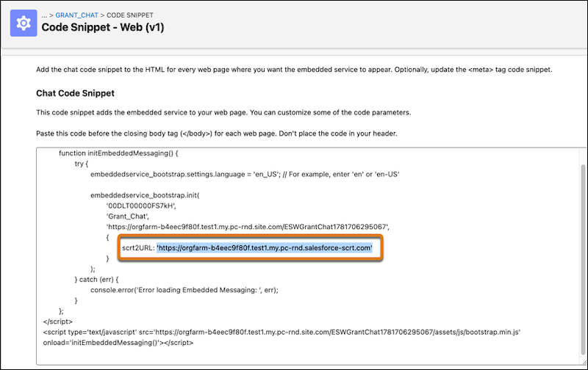Click the highlighted scrt2URL value
The width and height of the screenshot is (588, 370).
(x=265, y=248)
